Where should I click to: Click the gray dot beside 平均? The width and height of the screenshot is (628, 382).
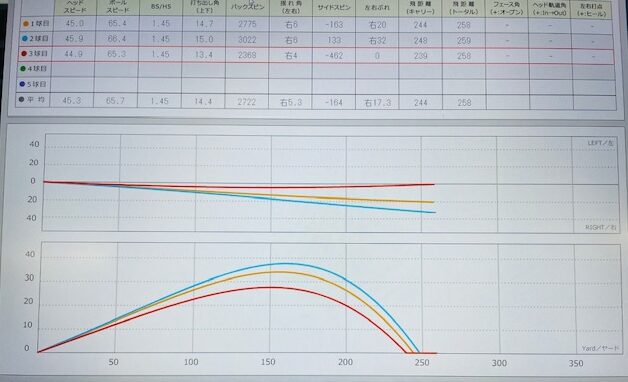tap(21, 99)
